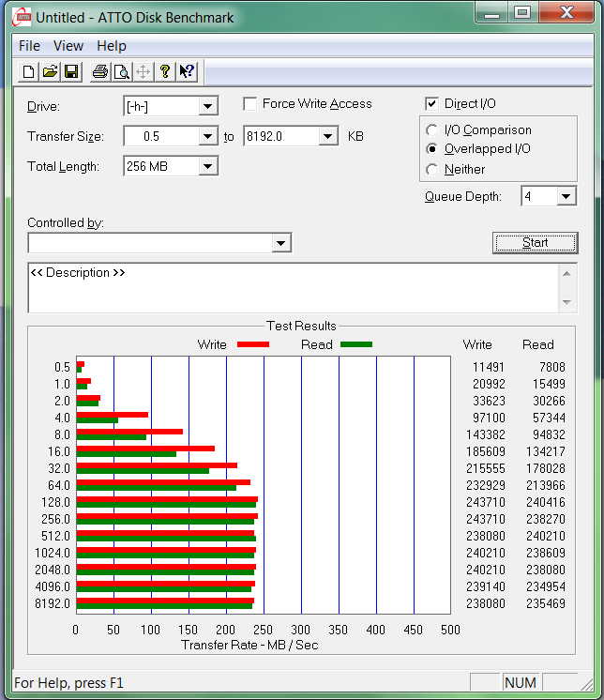The image size is (604, 700).
Task: Select the I/O Comparison radio button
Action: coord(431,129)
